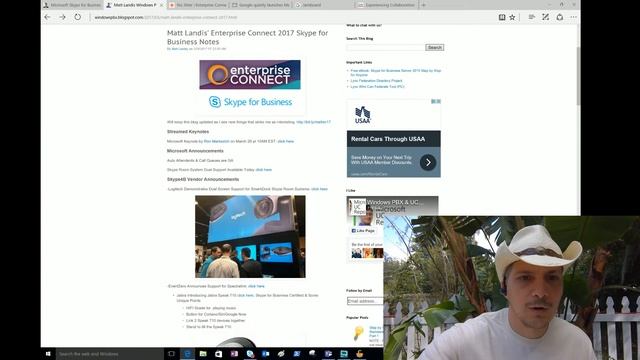Open Edge More actions ellipsis menu
This screenshot has height=360, width=640.
point(573,17)
